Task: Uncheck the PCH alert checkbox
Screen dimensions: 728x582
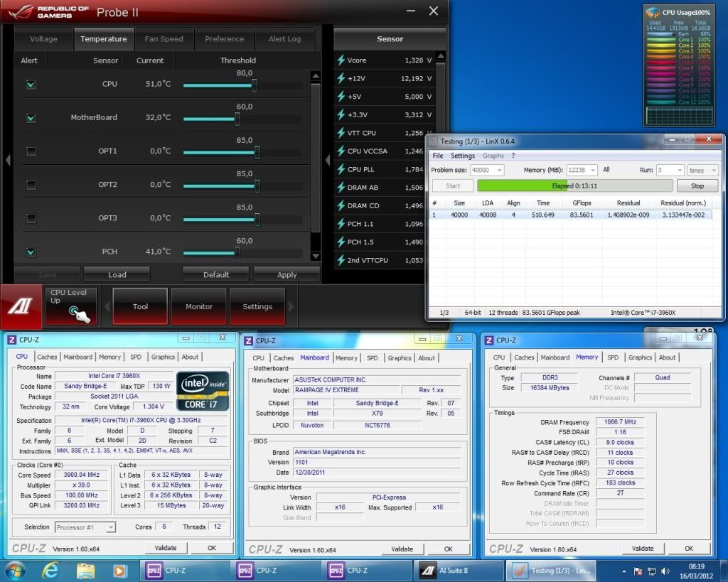Action: (x=31, y=252)
